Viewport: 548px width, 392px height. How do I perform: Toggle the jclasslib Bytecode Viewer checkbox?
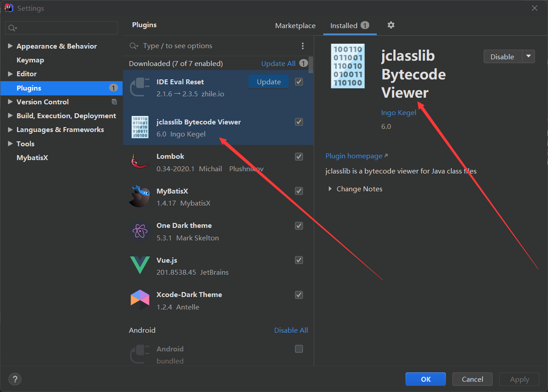[x=299, y=122]
